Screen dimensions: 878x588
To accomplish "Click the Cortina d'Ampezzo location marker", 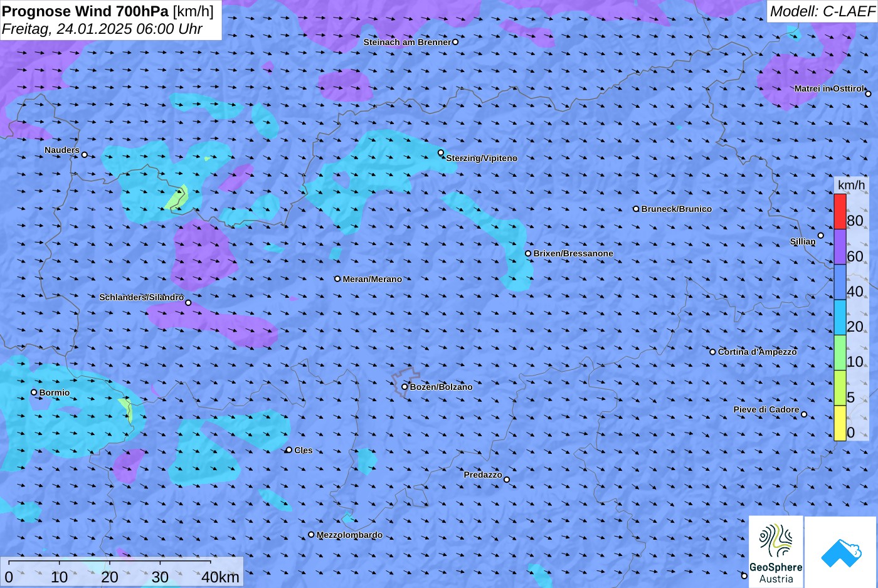I will (x=712, y=352).
